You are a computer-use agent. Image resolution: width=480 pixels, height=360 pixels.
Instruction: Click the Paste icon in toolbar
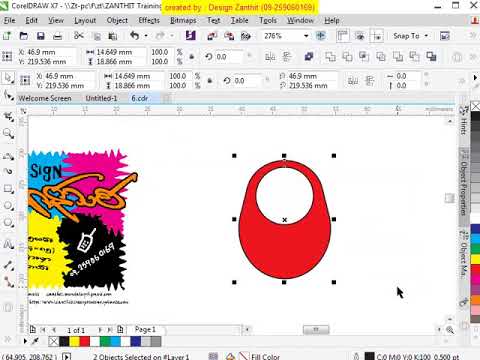pyautogui.click(x=113, y=36)
